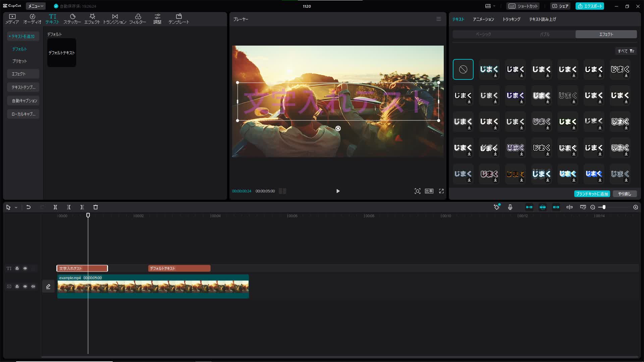
Task: Open the フィルター filters panel
Action: coord(138,19)
